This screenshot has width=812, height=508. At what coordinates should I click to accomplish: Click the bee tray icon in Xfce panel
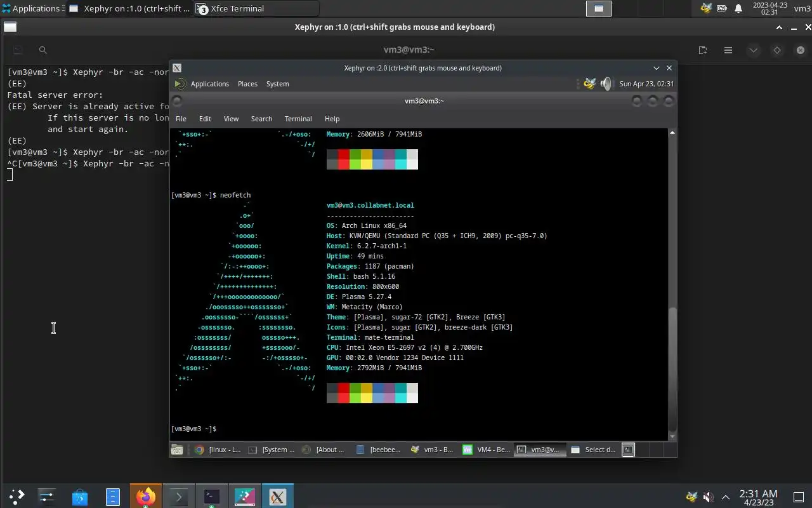tap(706, 8)
